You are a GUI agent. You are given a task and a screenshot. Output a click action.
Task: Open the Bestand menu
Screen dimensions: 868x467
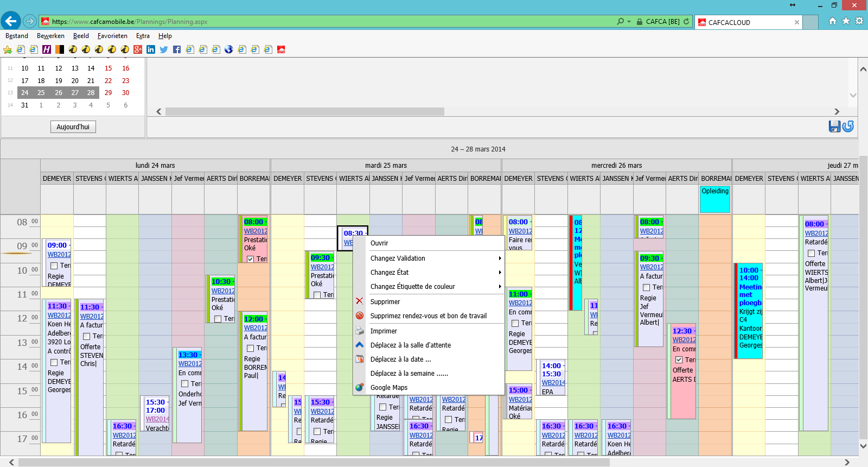[17, 36]
